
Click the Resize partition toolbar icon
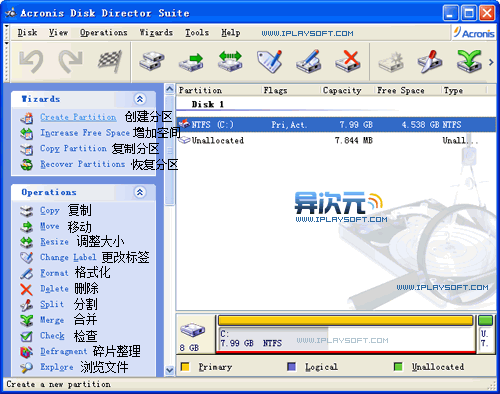230,61
